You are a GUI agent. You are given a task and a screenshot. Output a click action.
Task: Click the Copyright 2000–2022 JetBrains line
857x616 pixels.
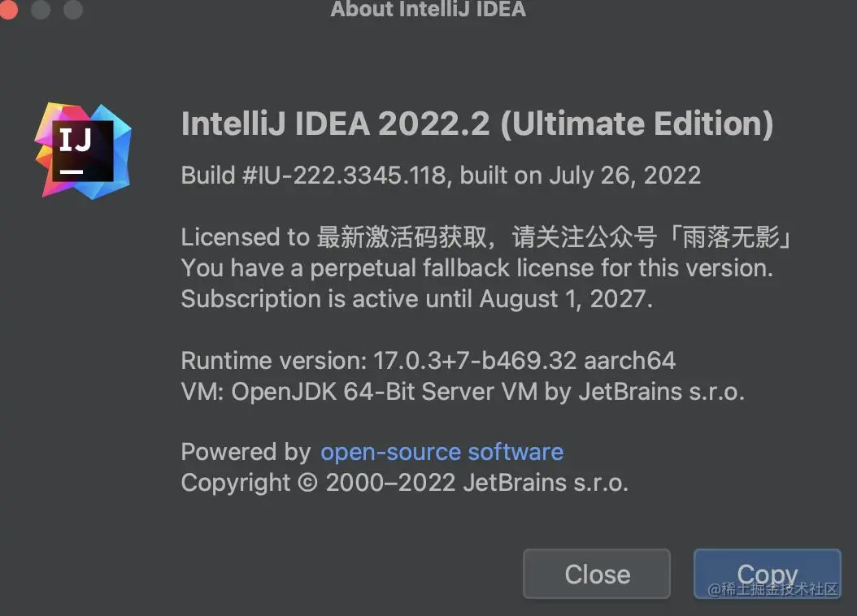(x=405, y=483)
